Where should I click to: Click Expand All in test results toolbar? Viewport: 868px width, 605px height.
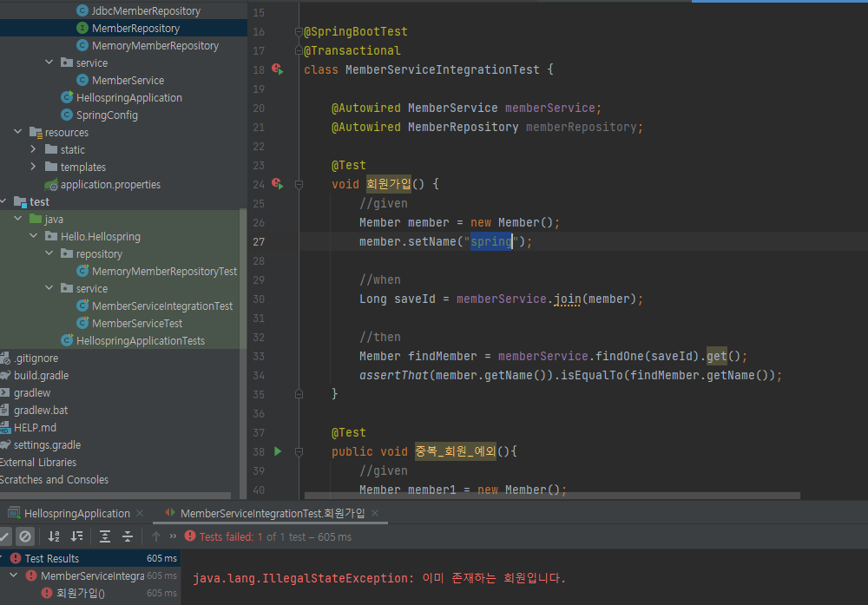click(x=105, y=536)
